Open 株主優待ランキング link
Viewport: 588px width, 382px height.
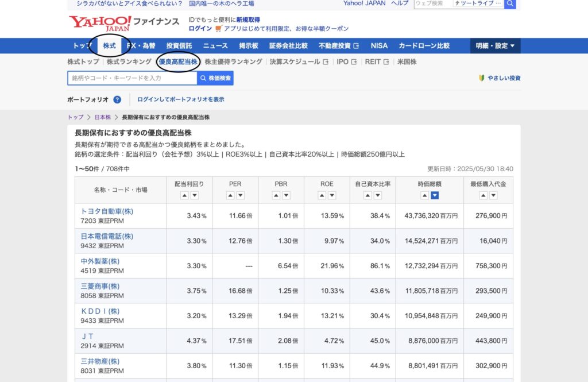point(233,62)
